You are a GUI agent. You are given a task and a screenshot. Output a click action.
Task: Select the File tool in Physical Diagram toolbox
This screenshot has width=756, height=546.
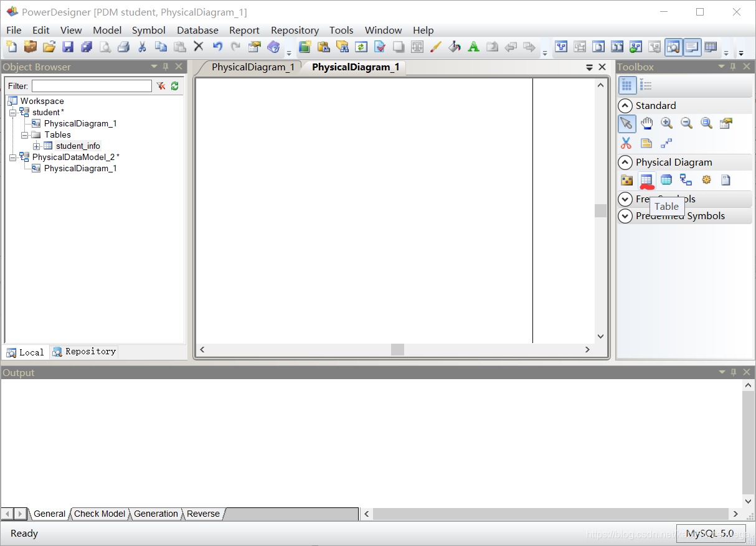pos(725,180)
